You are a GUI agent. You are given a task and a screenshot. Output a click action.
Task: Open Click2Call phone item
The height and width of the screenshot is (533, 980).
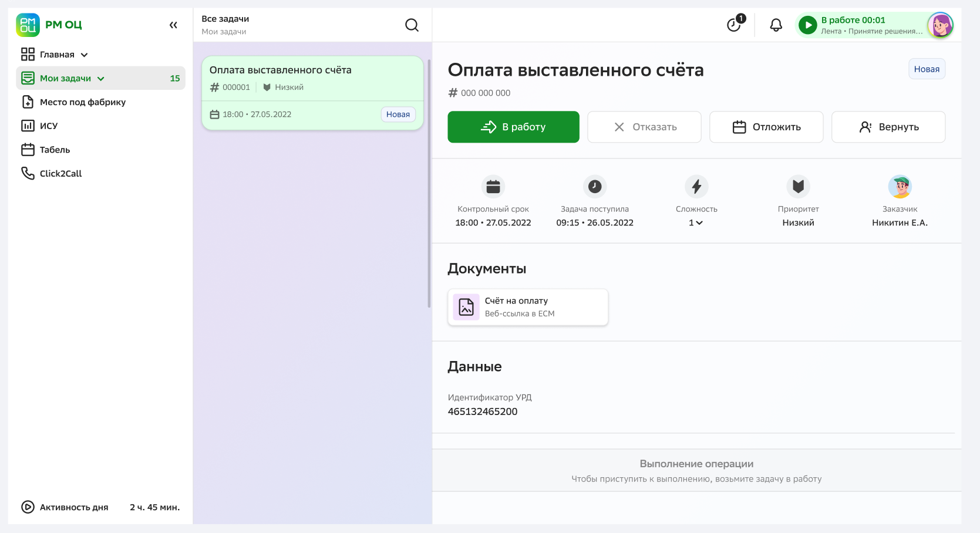pyautogui.click(x=60, y=174)
